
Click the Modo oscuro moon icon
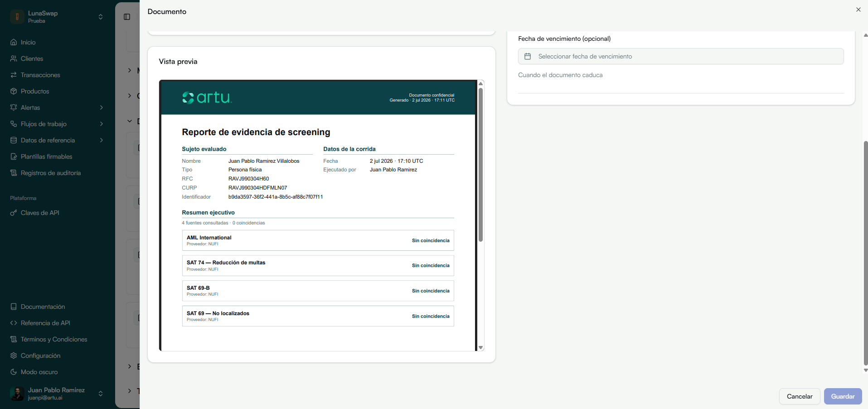tap(14, 372)
